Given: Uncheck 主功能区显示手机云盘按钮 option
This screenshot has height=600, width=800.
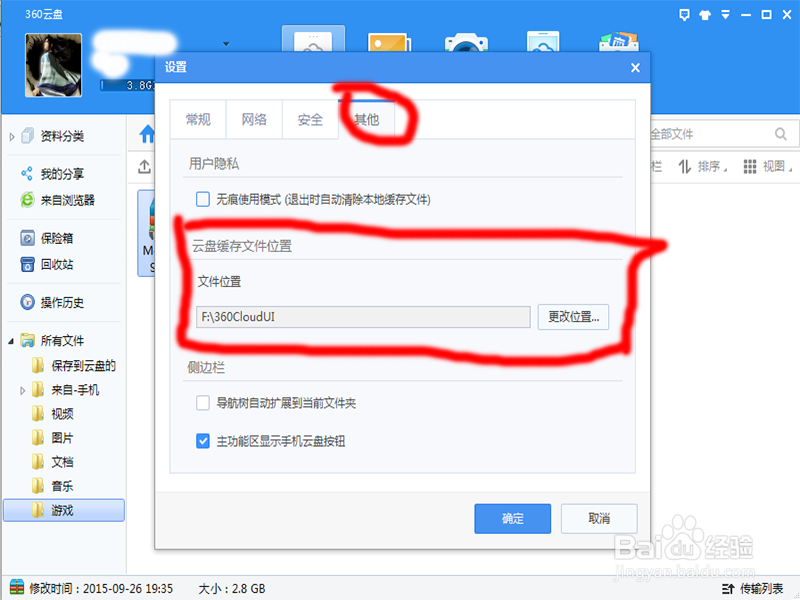Looking at the screenshot, I should click(x=203, y=441).
